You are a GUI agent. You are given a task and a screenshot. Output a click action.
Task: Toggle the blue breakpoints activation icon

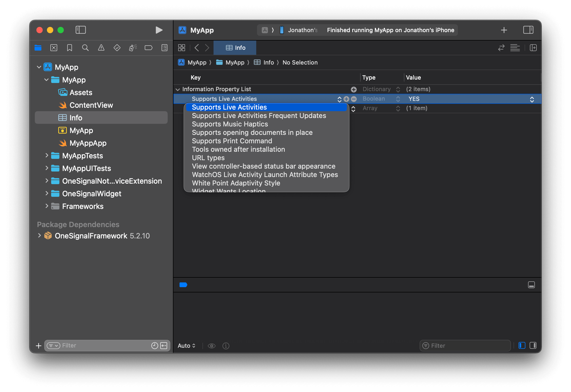click(x=183, y=285)
